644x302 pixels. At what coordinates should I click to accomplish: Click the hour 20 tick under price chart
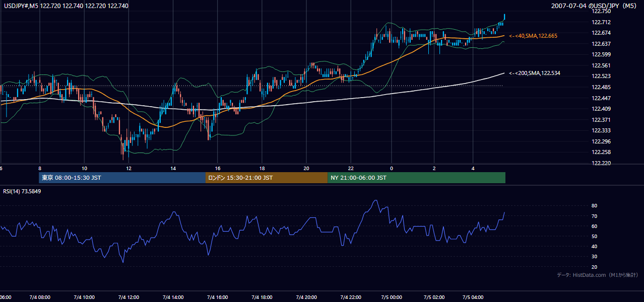pos(306,168)
